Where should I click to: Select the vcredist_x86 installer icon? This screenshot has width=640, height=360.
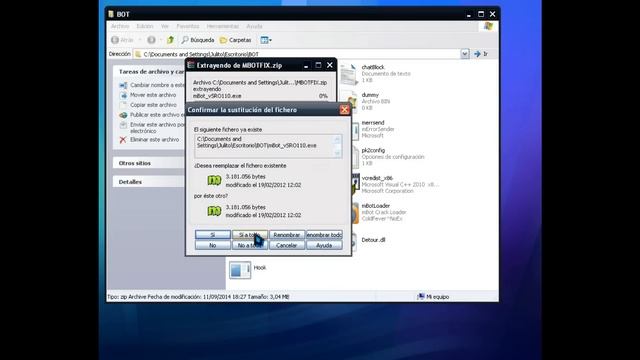point(355,184)
